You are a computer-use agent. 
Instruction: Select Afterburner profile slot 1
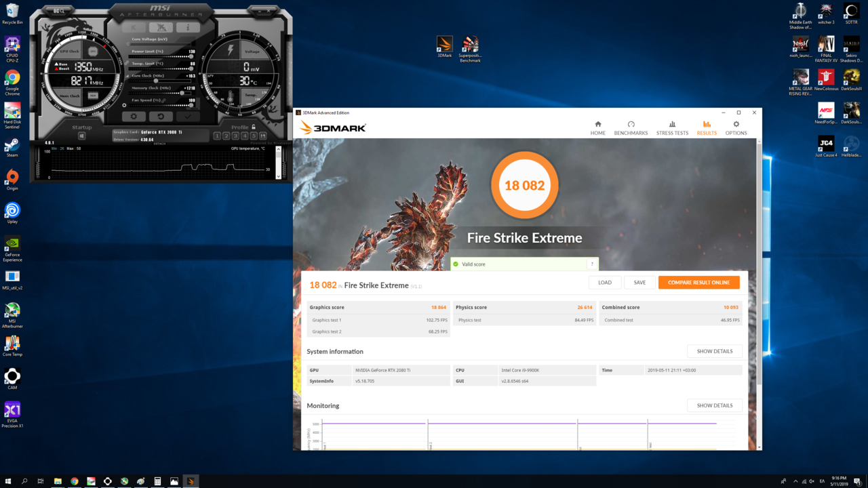coord(216,136)
